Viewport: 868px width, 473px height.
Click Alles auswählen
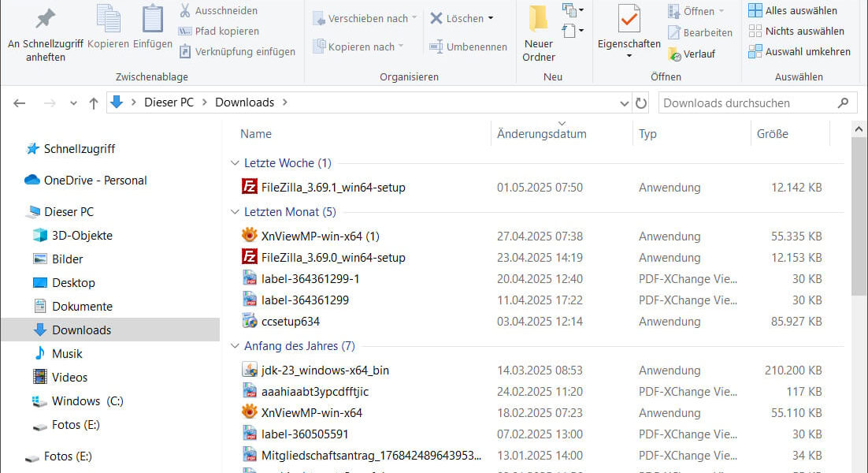[x=792, y=10]
